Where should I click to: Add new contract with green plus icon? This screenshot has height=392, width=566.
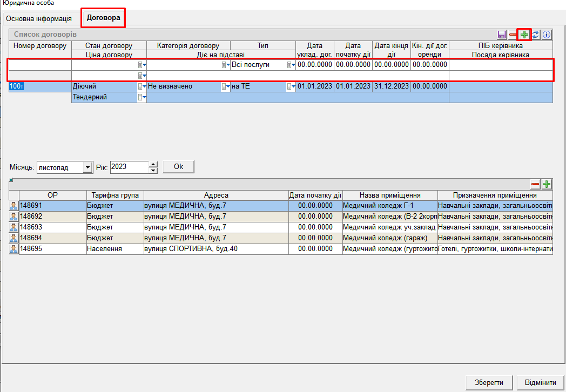(x=524, y=35)
